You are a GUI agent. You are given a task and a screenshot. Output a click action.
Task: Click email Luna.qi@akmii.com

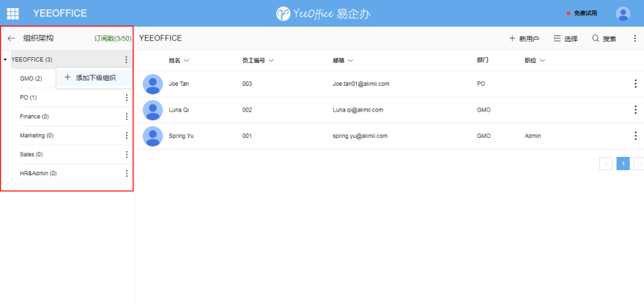(x=358, y=110)
